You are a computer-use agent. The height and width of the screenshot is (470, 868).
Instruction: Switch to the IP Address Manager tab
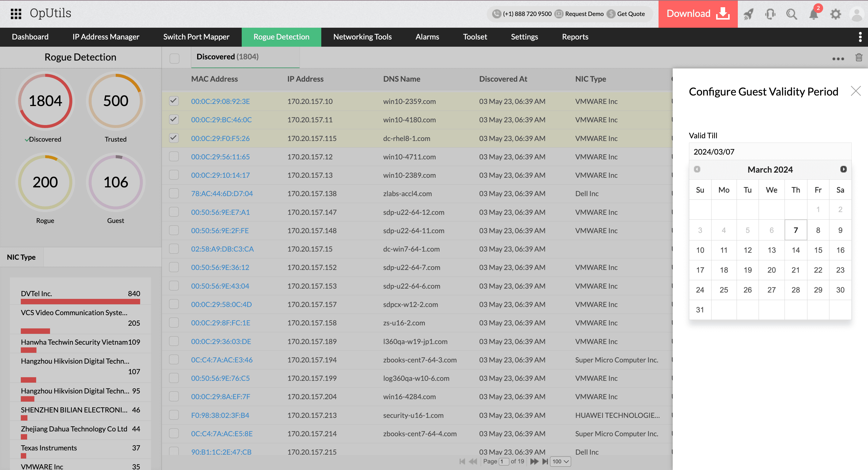[105, 37]
